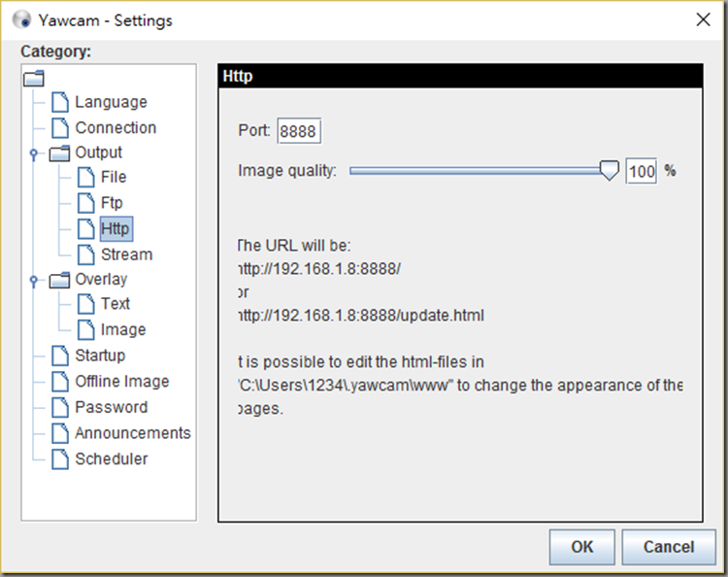
Task: Confirm settings with the OK button
Action: pos(581,547)
